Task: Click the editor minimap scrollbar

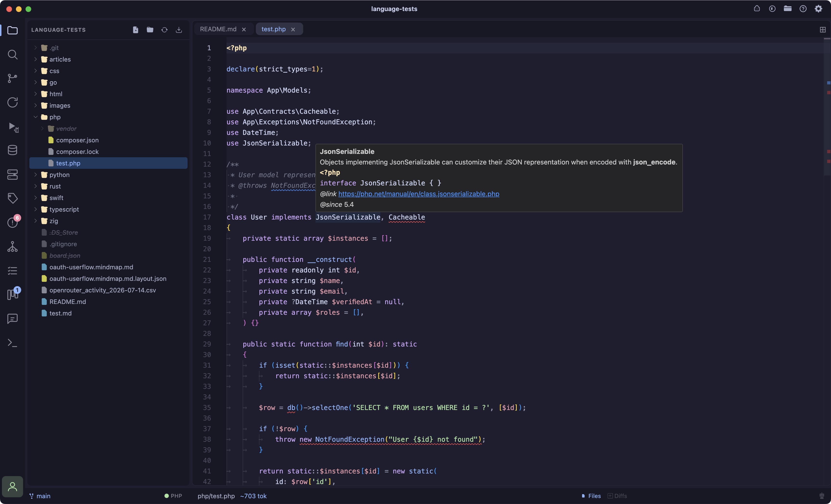Action: (x=827, y=106)
